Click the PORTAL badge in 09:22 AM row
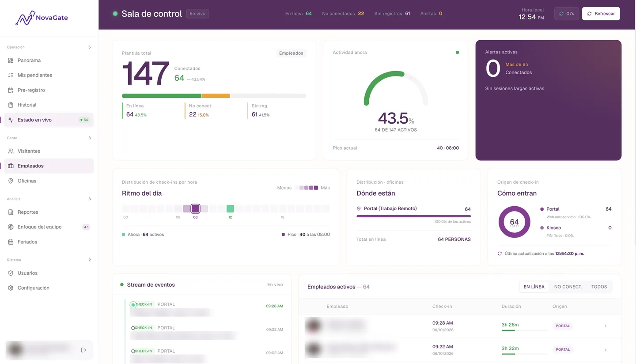 [x=563, y=349]
